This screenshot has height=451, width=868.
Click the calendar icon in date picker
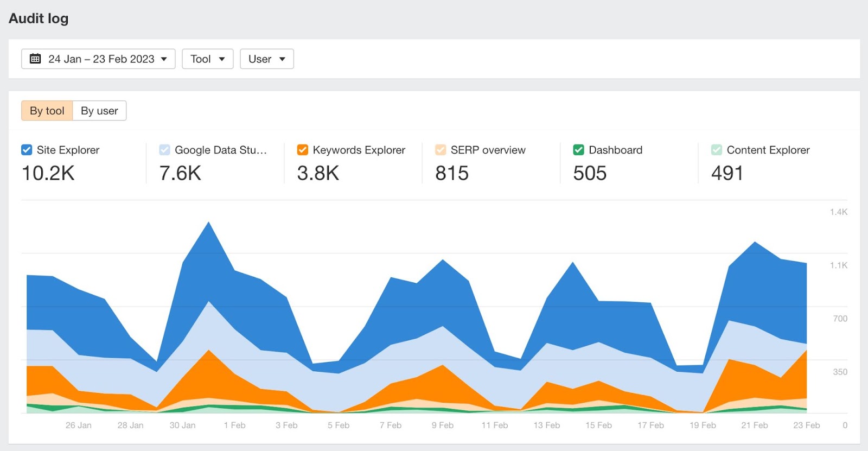click(35, 59)
